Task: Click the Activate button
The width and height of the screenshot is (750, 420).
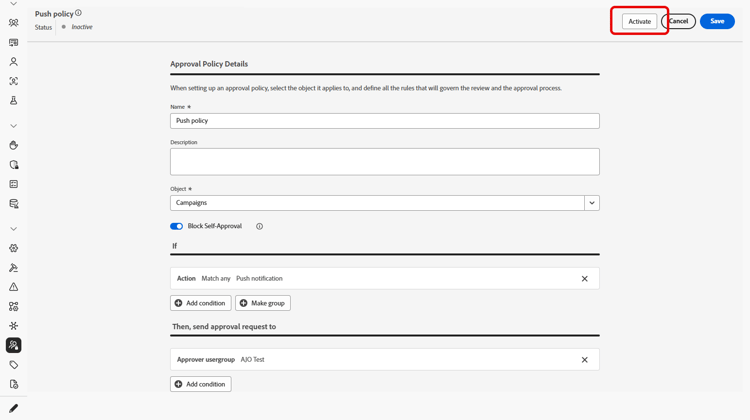Action: click(639, 21)
